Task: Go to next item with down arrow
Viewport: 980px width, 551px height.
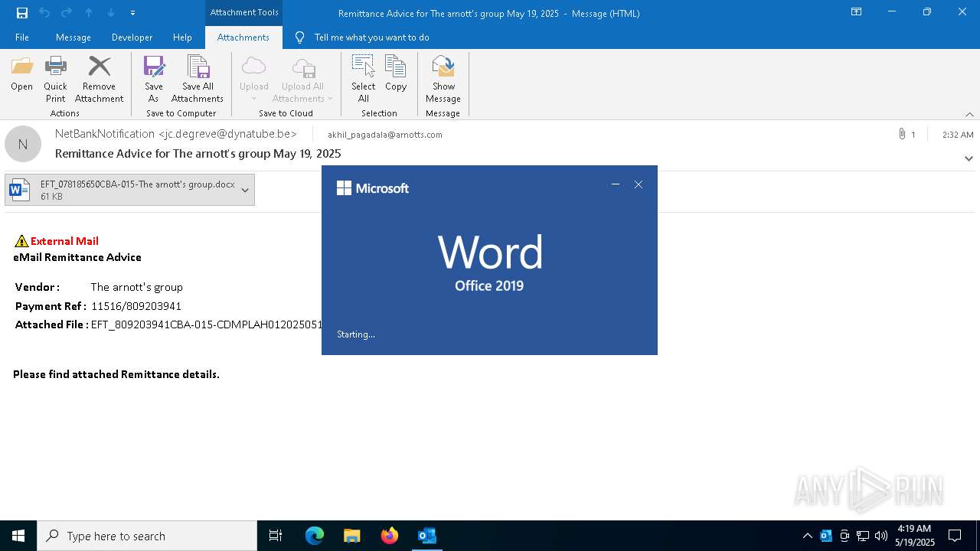Action: 111,13
